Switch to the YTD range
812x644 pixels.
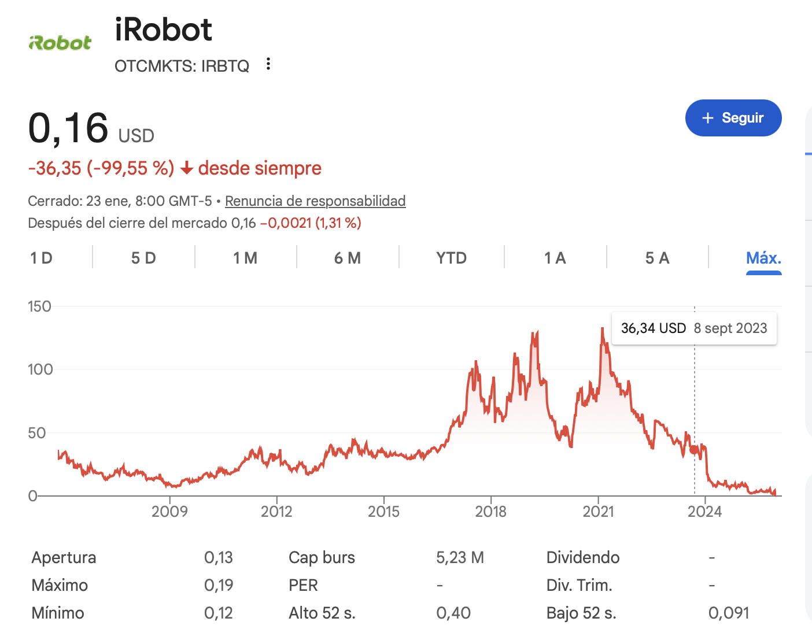pos(451,258)
